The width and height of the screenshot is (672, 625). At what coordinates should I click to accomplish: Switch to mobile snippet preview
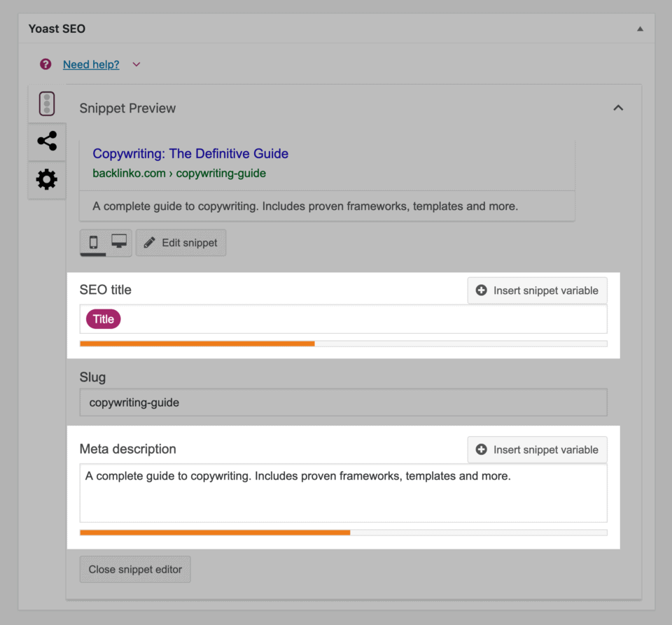click(x=93, y=243)
